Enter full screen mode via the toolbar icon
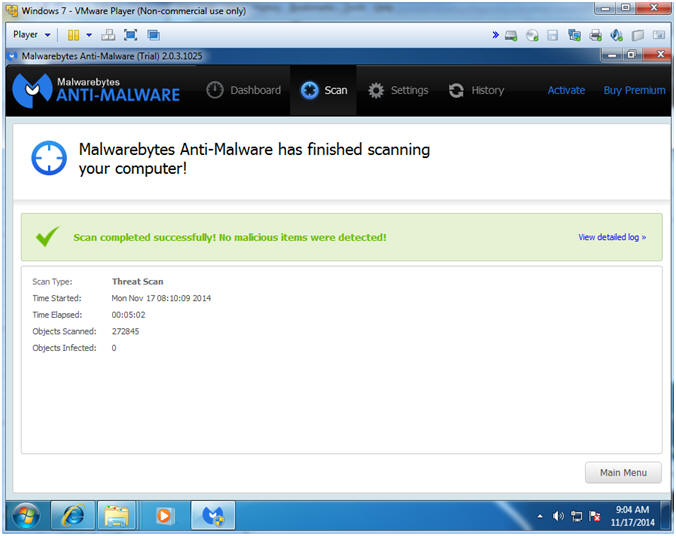 (130, 35)
